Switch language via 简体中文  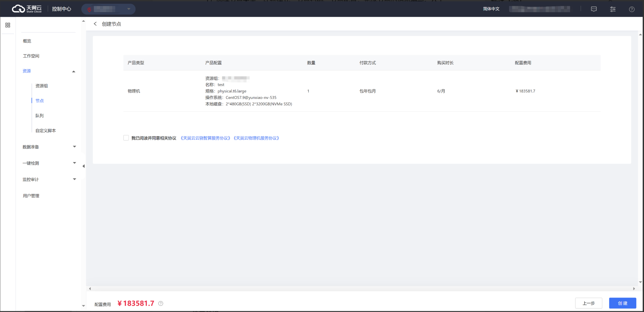(491, 9)
